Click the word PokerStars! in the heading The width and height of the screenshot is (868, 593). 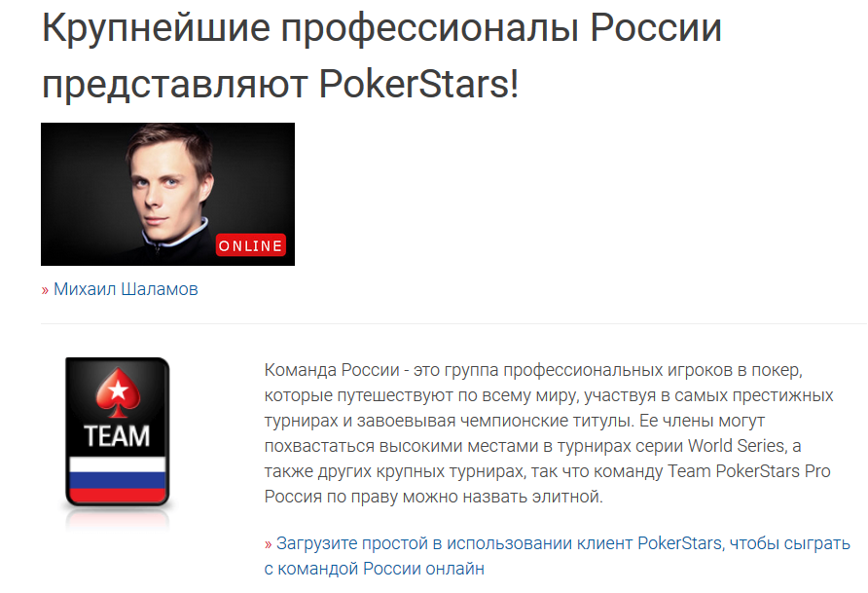[419, 84]
